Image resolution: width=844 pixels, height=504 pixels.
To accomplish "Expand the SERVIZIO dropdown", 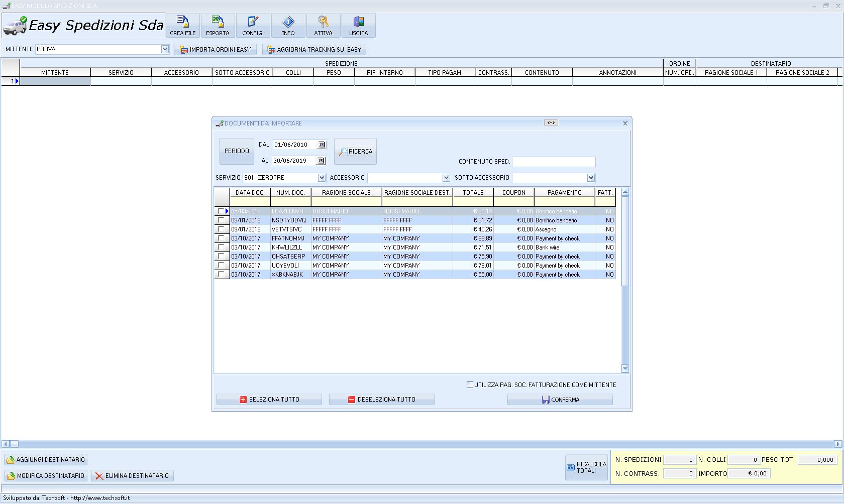I will [x=322, y=178].
